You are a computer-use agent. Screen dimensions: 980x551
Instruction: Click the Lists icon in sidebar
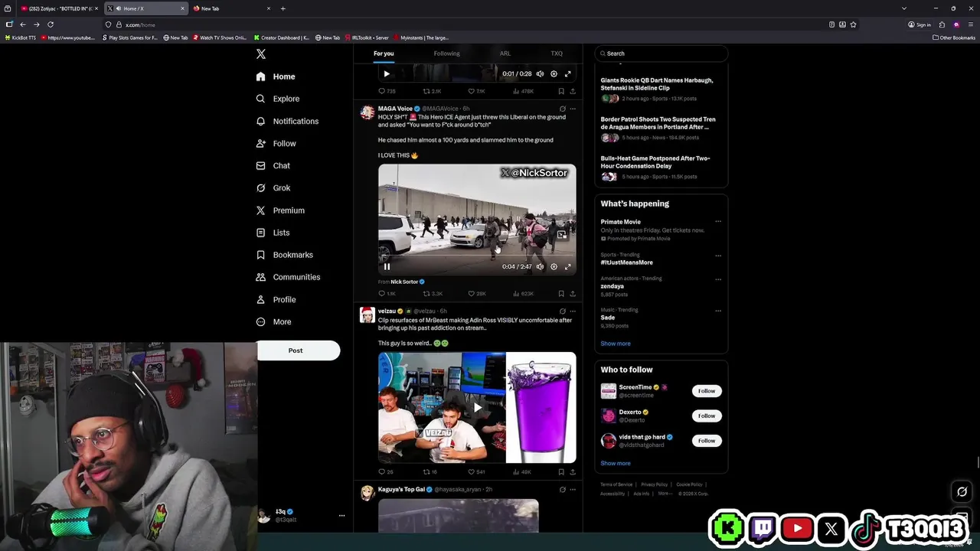(x=261, y=233)
